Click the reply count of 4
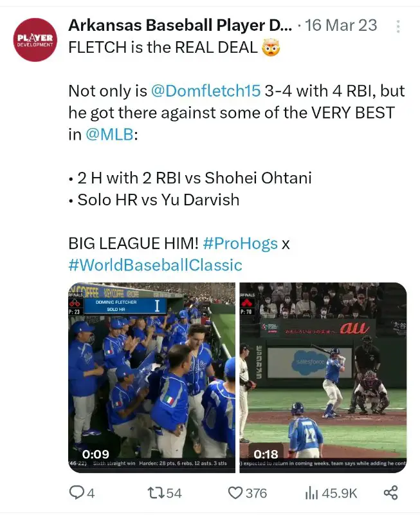The height and width of the screenshot is (515, 420). [x=91, y=493]
